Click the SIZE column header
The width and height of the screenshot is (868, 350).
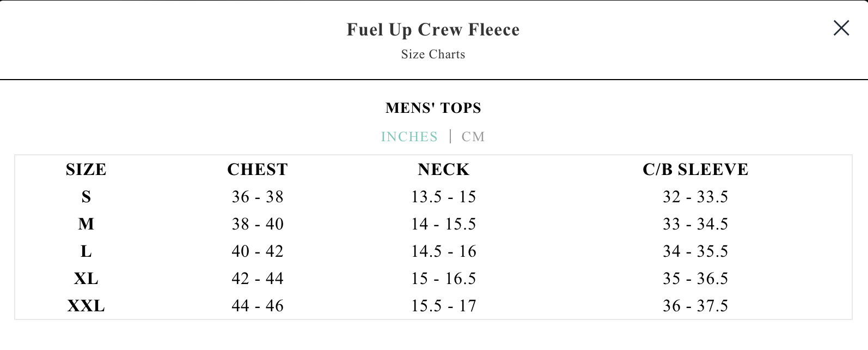point(86,170)
